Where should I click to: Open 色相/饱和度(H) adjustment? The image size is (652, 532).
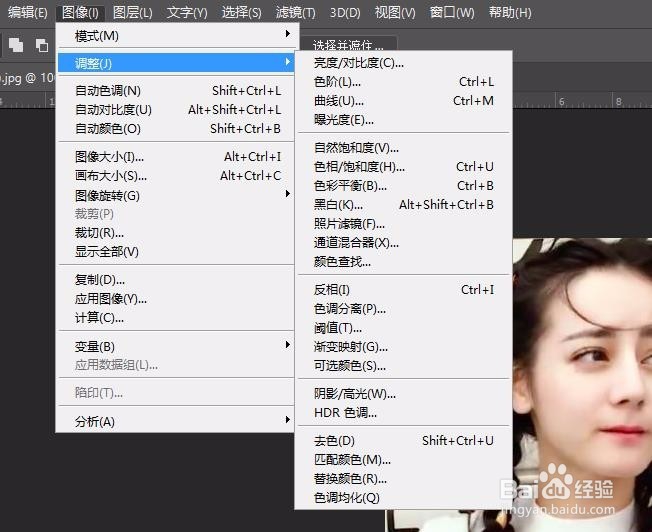click(x=403, y=167)
